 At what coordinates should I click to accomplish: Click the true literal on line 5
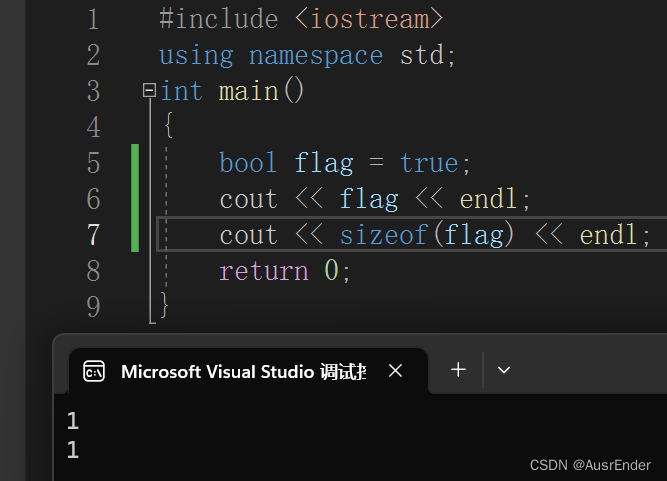[x=429, y=163]
